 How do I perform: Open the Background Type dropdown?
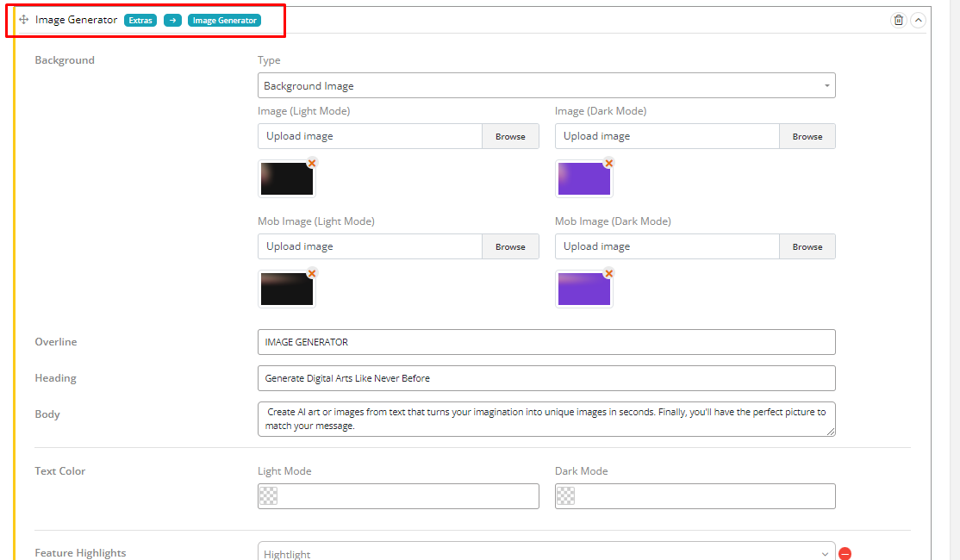(546, 86)
